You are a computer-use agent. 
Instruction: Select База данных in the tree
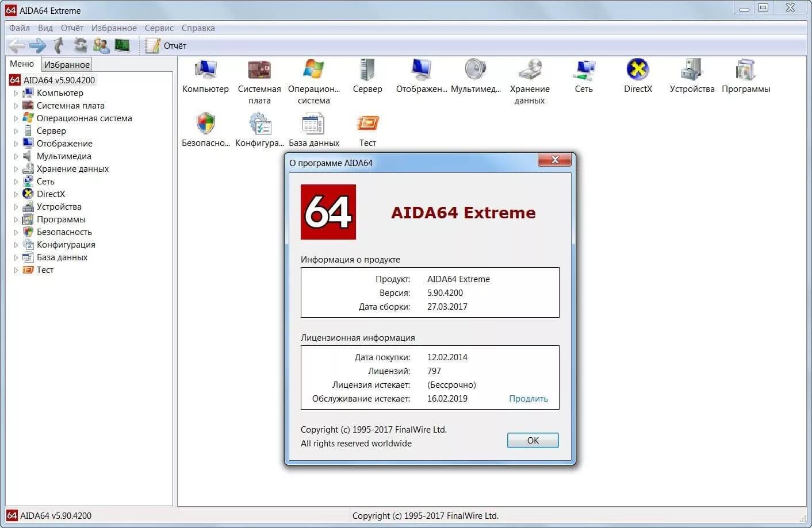tap(62, 257)
